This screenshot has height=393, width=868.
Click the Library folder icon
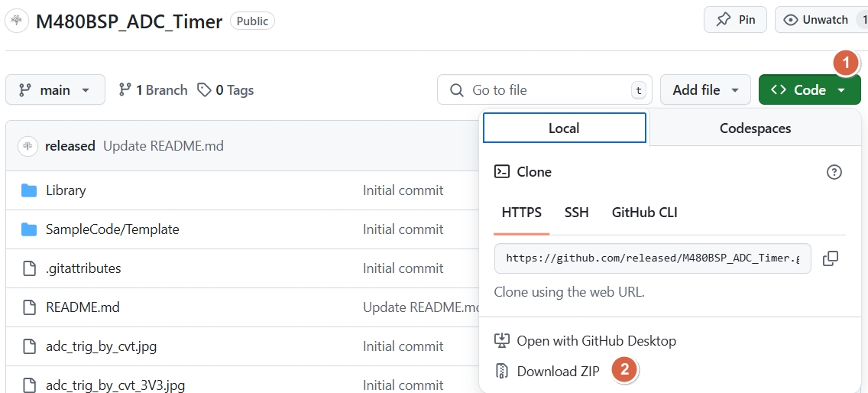[x=29, y=190]
